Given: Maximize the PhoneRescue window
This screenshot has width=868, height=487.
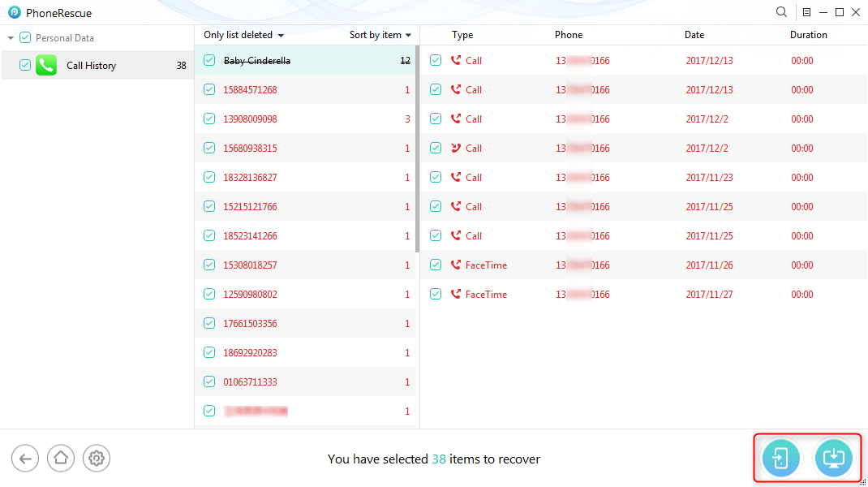Looking at the screenshot, I should [840, 12].
